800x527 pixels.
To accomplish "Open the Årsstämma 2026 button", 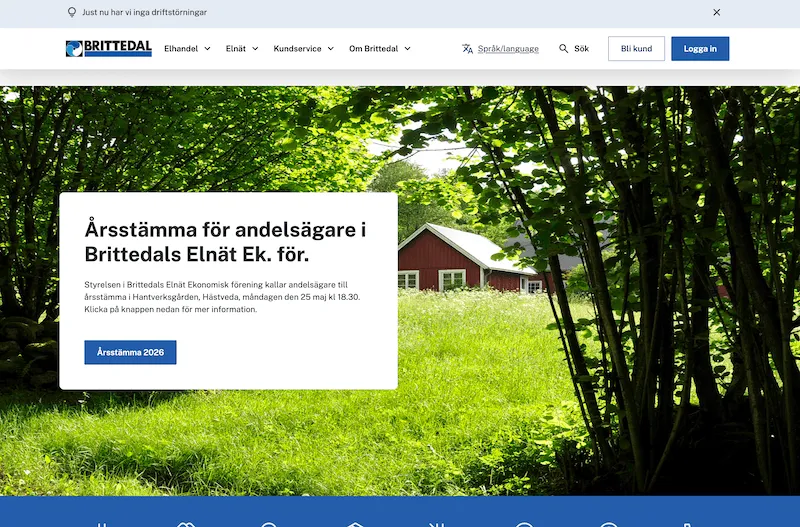I will [130, 352].
